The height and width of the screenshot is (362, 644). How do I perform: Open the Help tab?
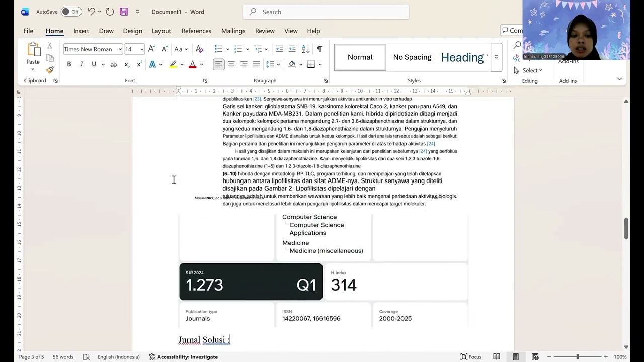point(313,31)
